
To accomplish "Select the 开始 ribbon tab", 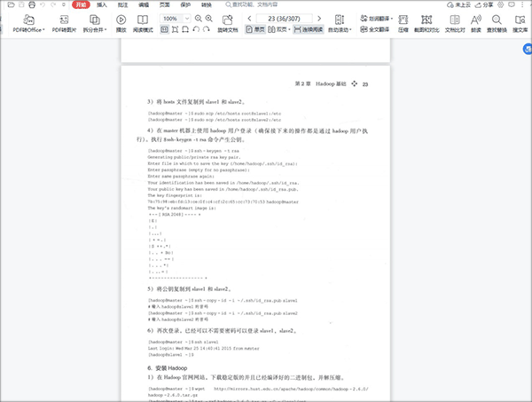I will point(81,4).
